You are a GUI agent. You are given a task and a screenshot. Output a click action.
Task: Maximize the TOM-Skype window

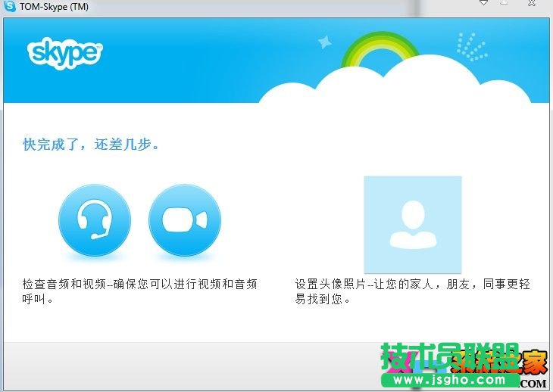tap(505, 3)
